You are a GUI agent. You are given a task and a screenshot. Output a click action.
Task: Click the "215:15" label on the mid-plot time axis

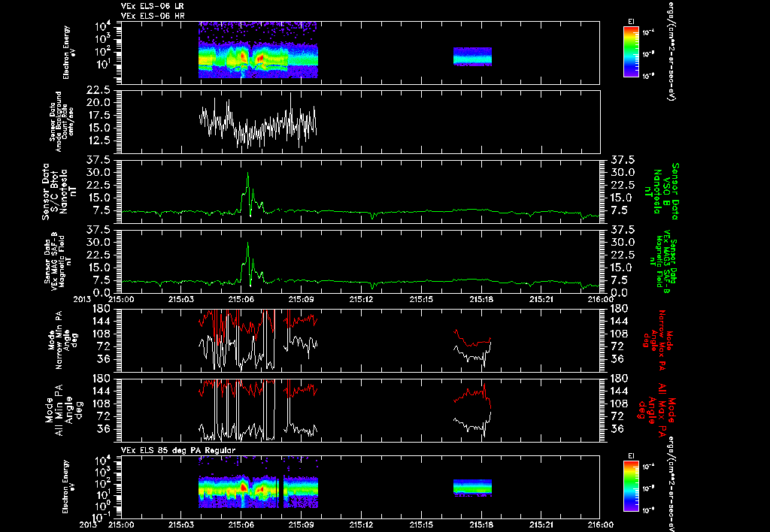coord(421,299)
